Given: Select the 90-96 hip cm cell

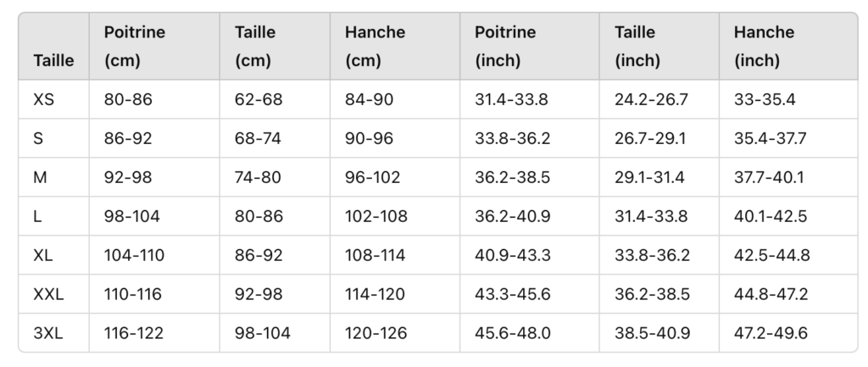Looking at the screenshot, I should 370,138.
